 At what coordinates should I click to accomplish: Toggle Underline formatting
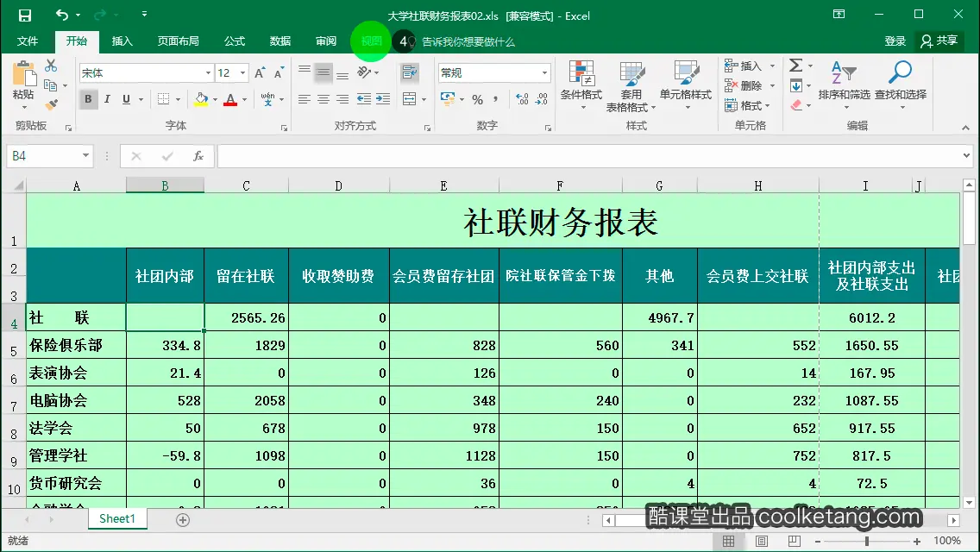[126, 99]
